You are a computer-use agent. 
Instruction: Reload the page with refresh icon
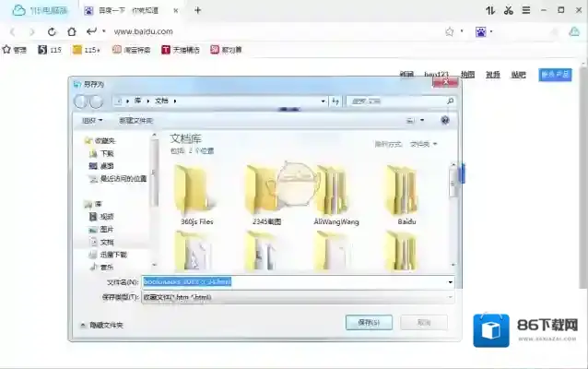[52, 32]
